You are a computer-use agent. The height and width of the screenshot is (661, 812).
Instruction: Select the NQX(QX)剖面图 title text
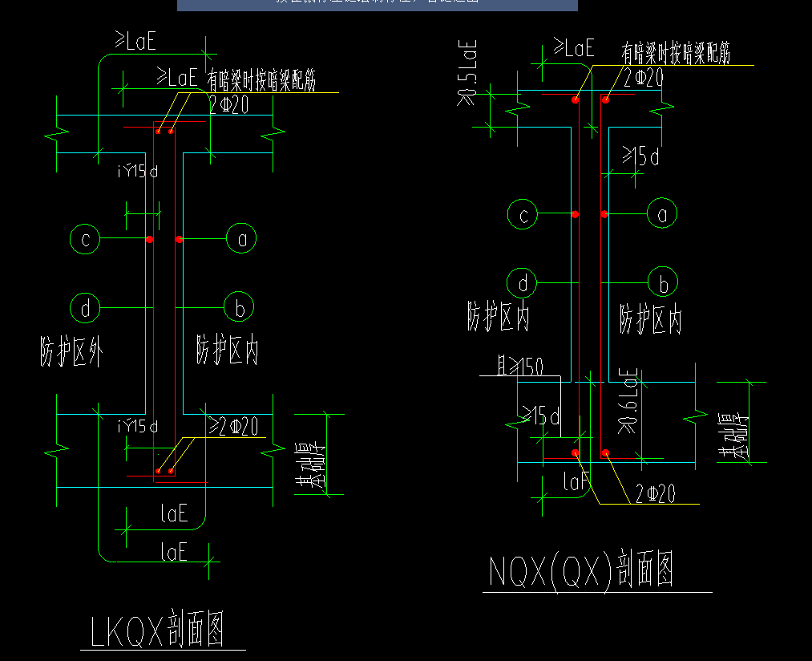click(x=581, y=570)
